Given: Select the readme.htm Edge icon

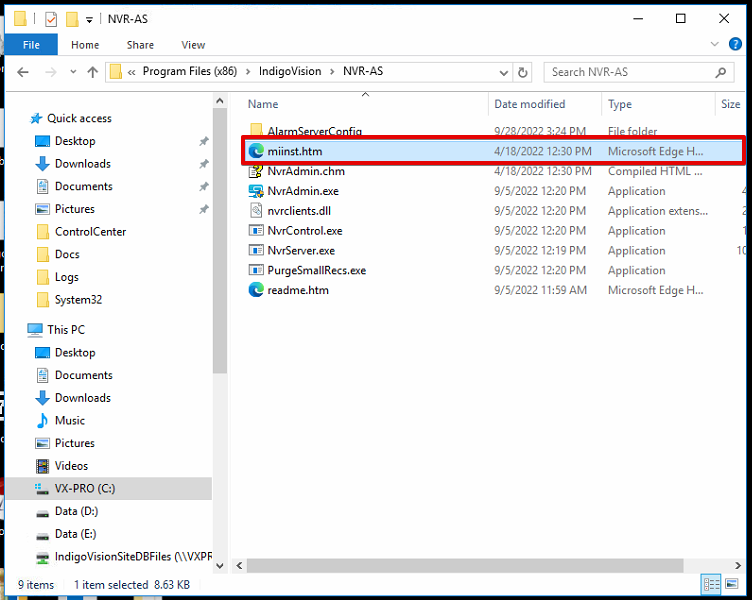Looking at the screenshot, I should pyautogui.click(x=256, y=290).
